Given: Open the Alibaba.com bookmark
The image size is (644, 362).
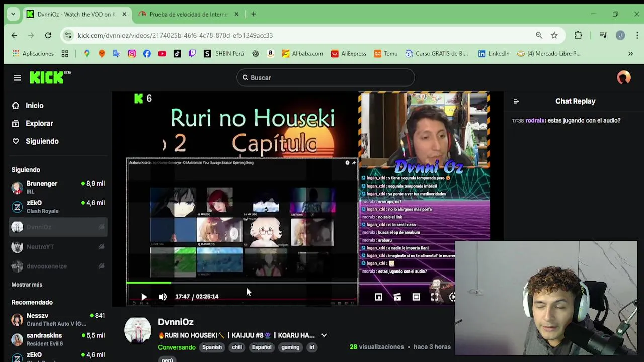Looking at the screenshot, I should (302, 54).
